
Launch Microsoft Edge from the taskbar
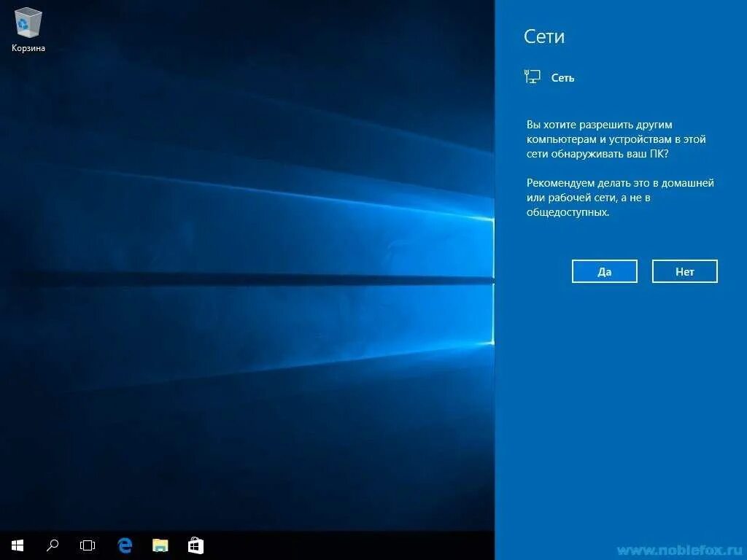[x=125, y=545]
